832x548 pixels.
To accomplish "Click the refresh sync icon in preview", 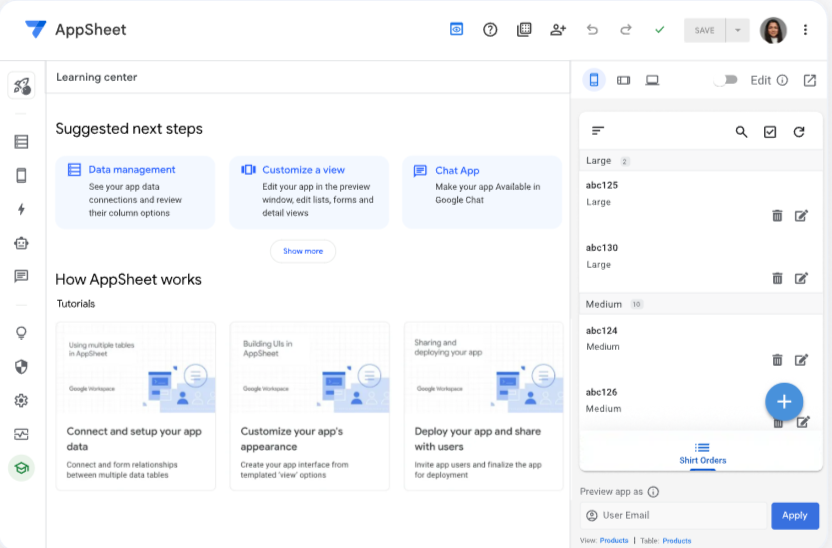I will point(799,132).
